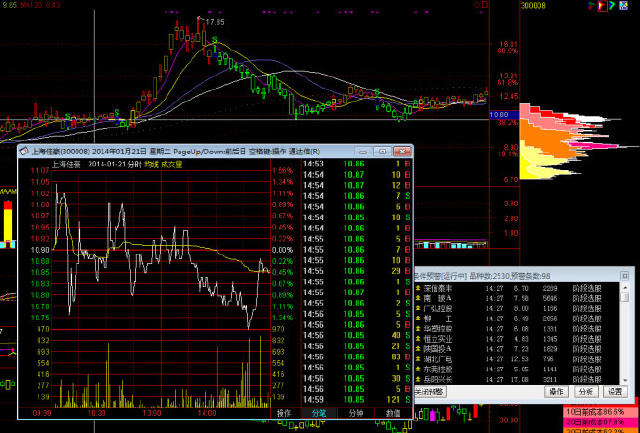The height and width of the screenshot is (433, 640).
Task: Click the 14:59 tick with volume 121 S
Action: coord(357,400)
